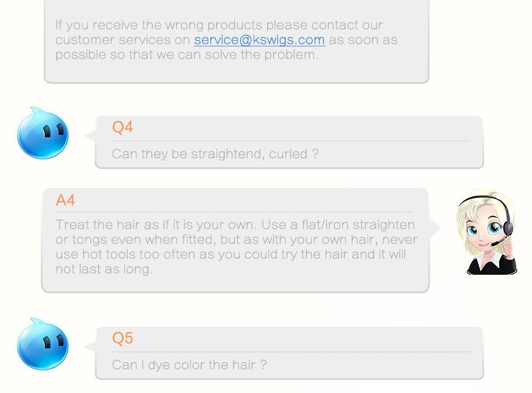The width and height of the screenshot is (532, 393).
Task: Click the dashed divider under A4
Action: click(234, 212)
